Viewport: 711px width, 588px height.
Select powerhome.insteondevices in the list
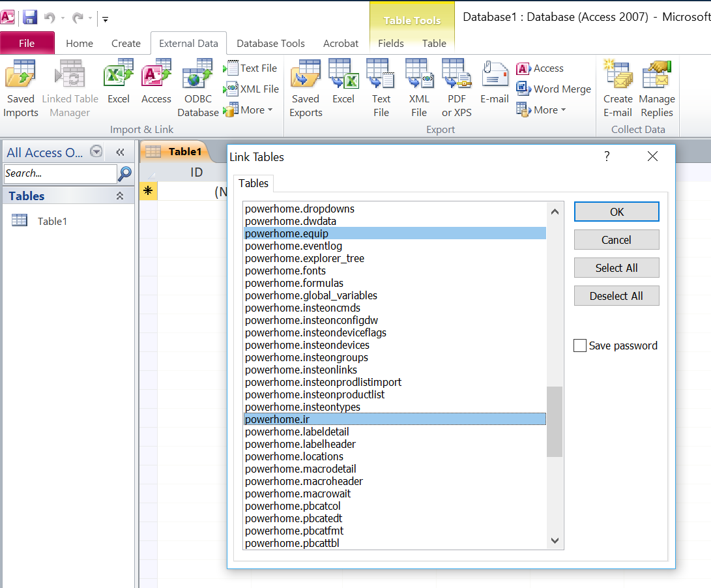(x=394, y=345)
